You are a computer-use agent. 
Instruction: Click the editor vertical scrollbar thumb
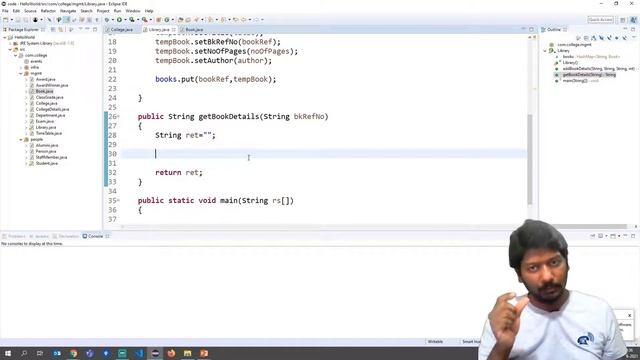point(530,159)
